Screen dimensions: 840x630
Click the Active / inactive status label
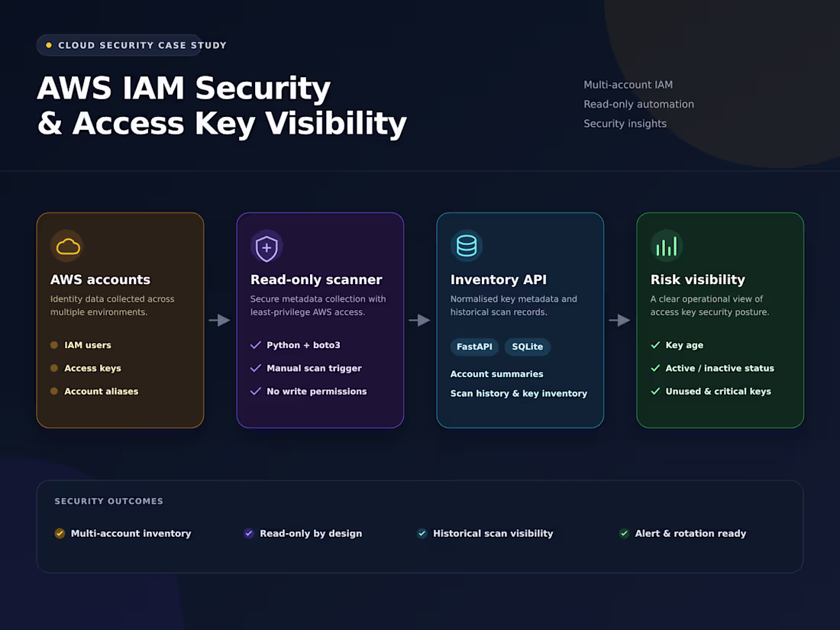pyautogui.click(x=719, y=368)
